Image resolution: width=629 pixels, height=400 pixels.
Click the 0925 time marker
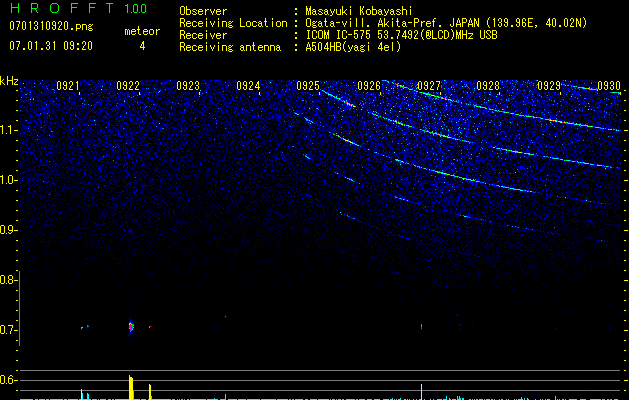308,85
